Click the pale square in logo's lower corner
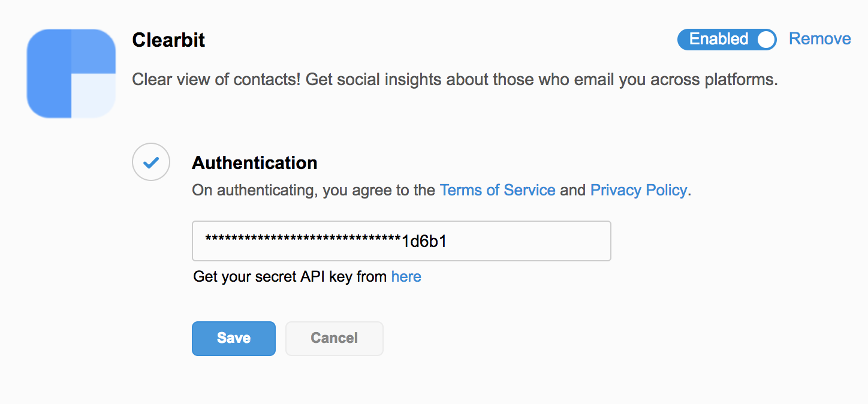 click(x=94, y=95)
